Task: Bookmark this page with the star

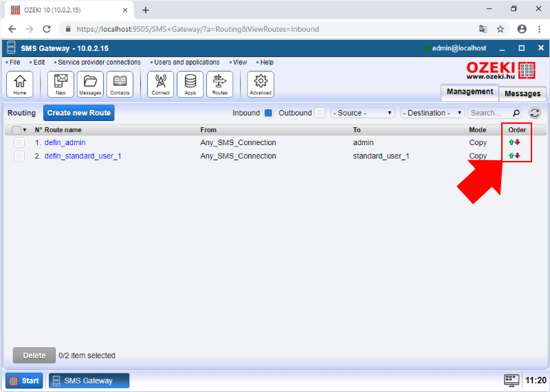Action: click(500, 29)
